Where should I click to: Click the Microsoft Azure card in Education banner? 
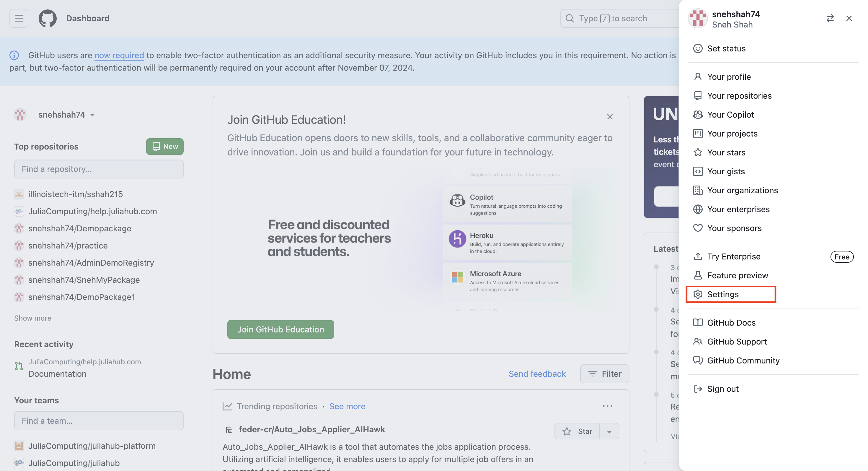pos(508,281)
